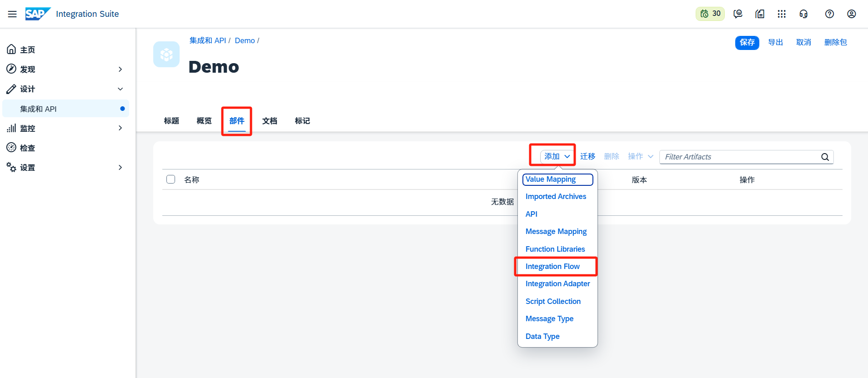The width and height of the screenshot is (868, 378).
Task: Click the 设置 gears icon
Action: [x=11, y=167]
